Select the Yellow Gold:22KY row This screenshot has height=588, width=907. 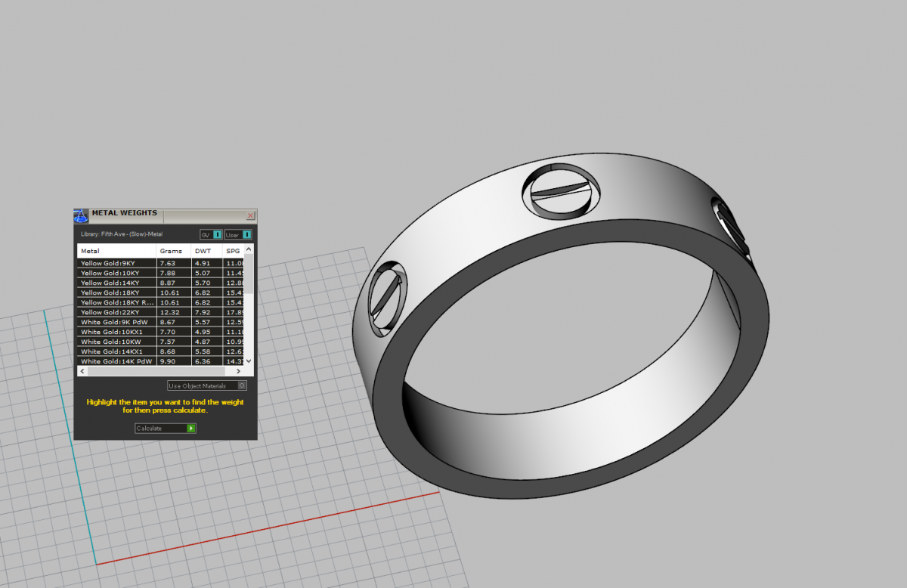160,311
